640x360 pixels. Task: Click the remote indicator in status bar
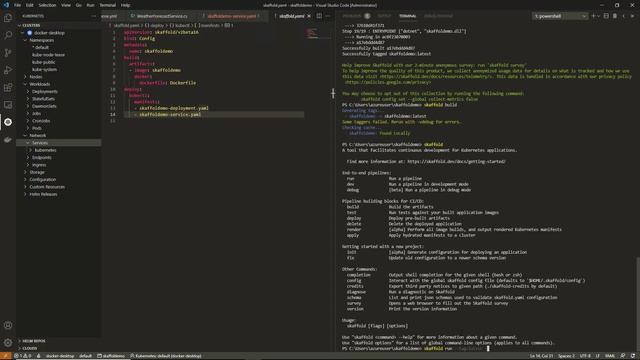tap(5, 356)
